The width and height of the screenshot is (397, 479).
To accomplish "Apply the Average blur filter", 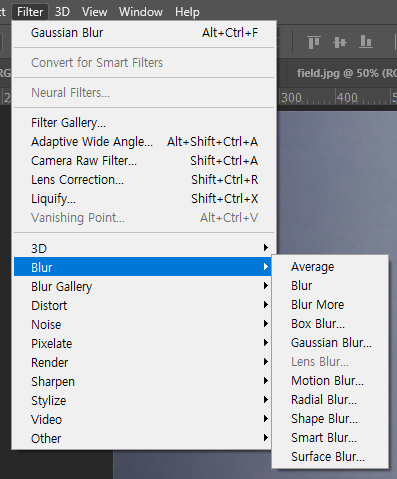I will [330, 266].
